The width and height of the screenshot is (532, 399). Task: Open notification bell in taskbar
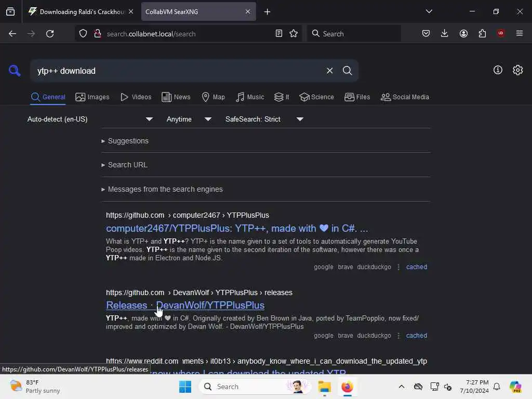(x=497, y=387)
